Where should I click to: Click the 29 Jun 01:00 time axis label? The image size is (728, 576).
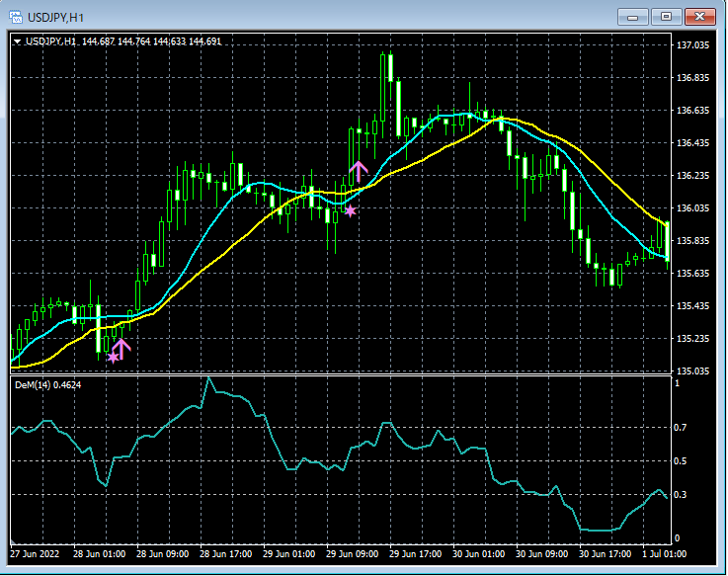pos(288,554)
